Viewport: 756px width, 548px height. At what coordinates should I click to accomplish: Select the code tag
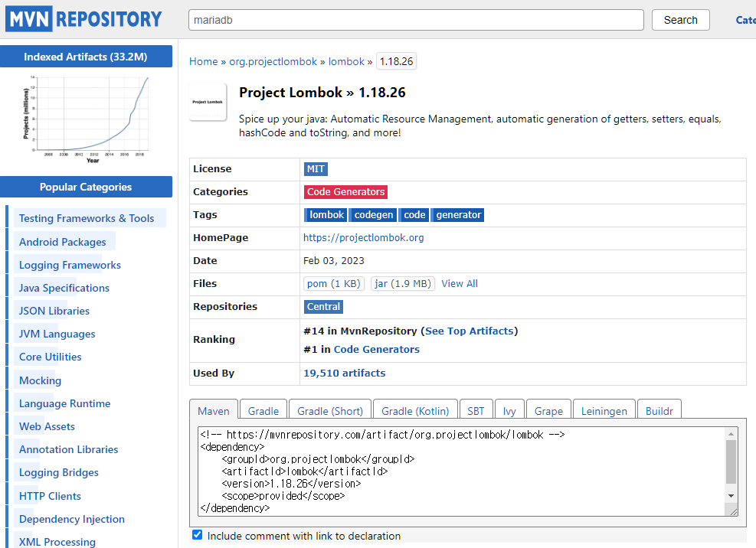(x=414, y=215)
